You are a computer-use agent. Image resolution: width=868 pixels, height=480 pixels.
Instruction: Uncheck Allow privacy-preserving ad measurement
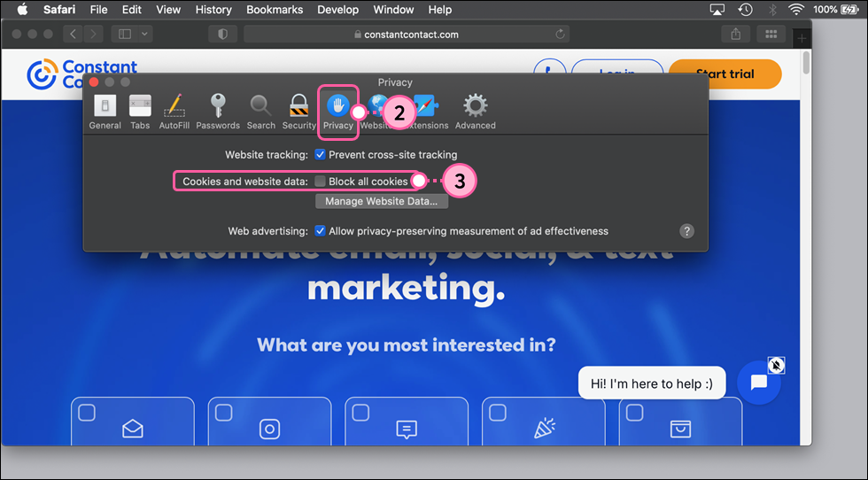click(320, 231)
